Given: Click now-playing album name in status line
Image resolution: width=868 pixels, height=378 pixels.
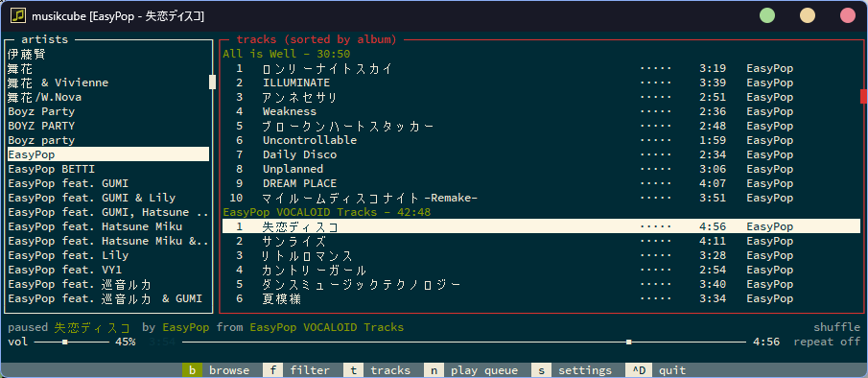Looking at the screenshot, I should click(x=327, y=327).
